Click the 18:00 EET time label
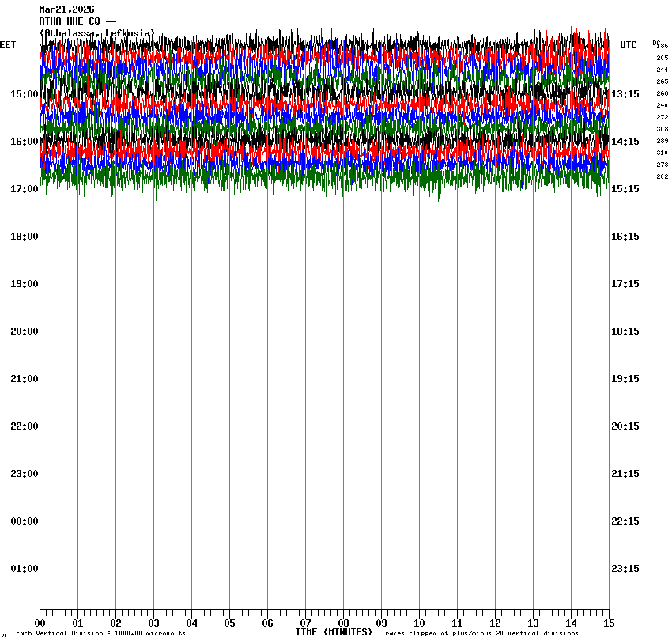Viewport: 672px width, 644px height. pyautogui.click(x=24, y=237)
